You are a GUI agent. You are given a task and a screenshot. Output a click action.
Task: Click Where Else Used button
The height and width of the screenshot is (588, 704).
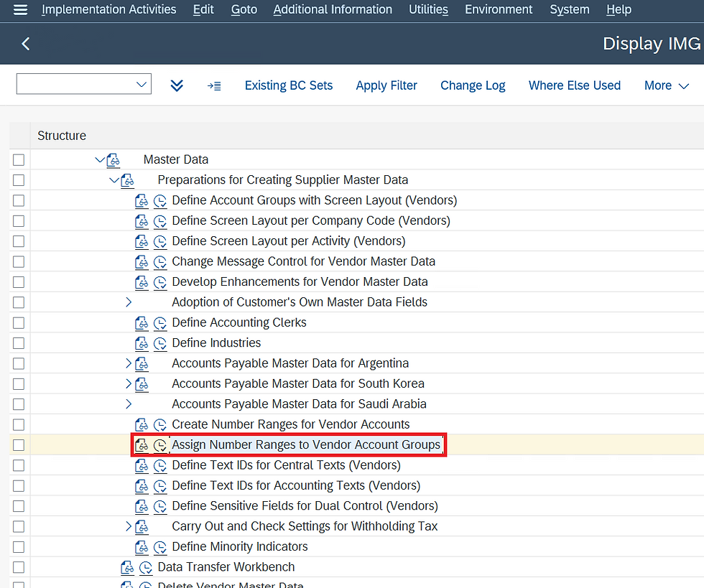575,85
